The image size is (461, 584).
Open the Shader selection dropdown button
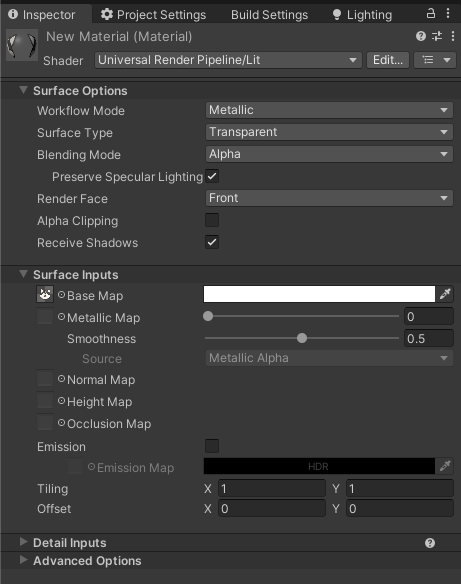point(228,60)
